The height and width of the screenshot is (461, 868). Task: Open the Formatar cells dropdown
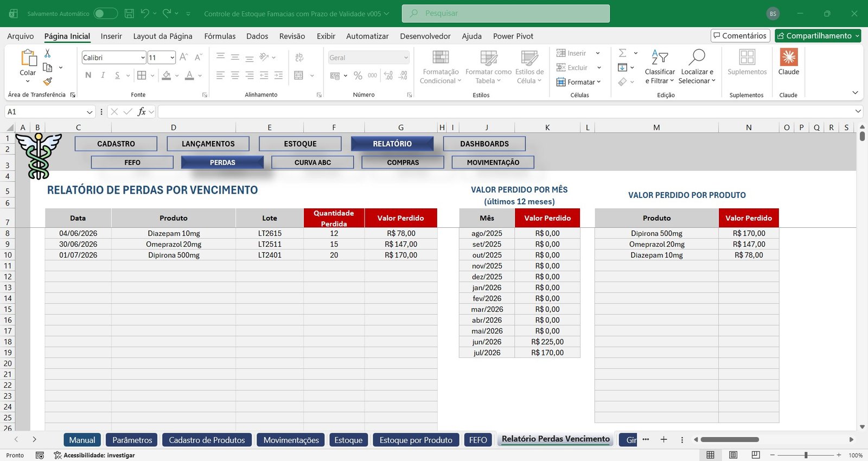click(x=579, y=82)
